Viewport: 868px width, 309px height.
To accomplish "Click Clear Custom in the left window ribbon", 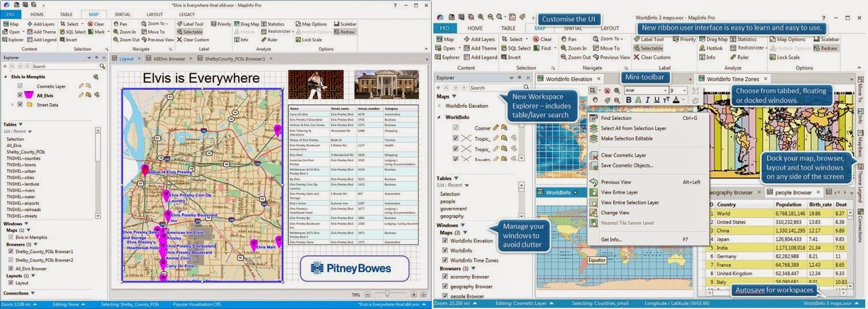I will click(x=192, y=40).
